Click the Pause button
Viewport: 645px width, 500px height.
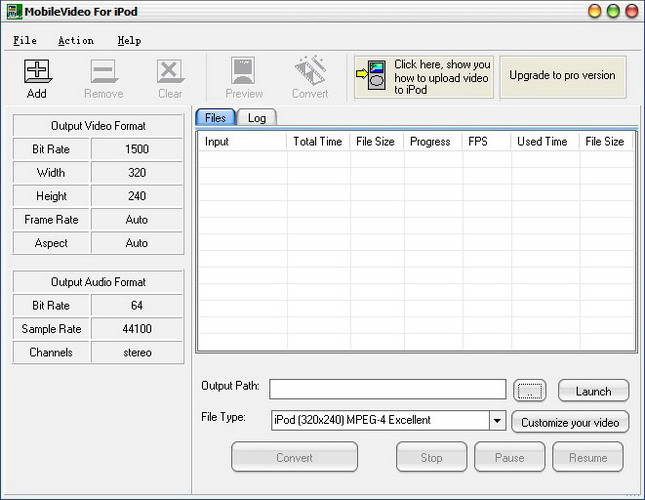(x=510, y=457)
